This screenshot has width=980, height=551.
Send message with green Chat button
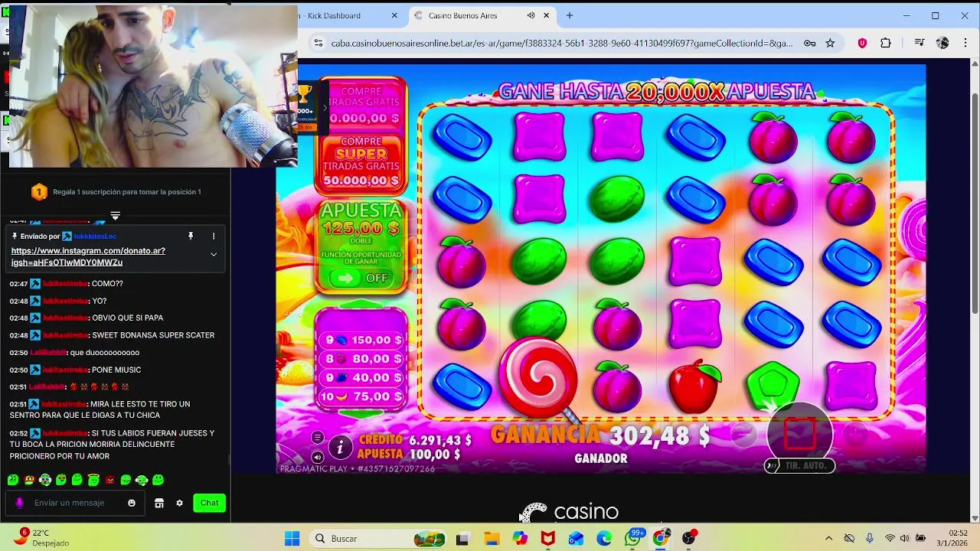click(x=210, y=503)
